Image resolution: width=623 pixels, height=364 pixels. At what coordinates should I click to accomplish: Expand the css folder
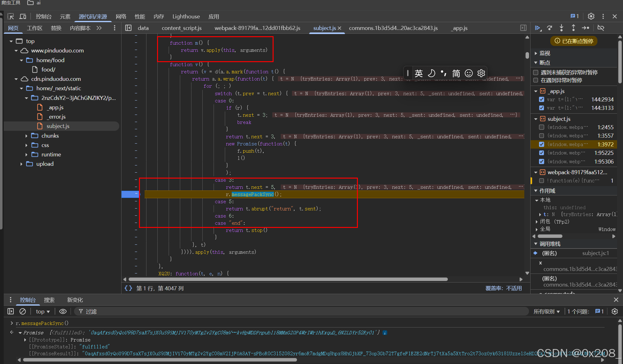(x=27, y=145)
